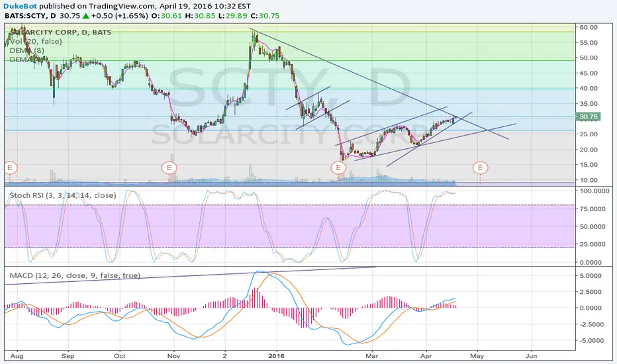617x364 pixels.
Task: Click the green up-triangle change indicator
Action: pyautogui.click(x=86, y=16)
